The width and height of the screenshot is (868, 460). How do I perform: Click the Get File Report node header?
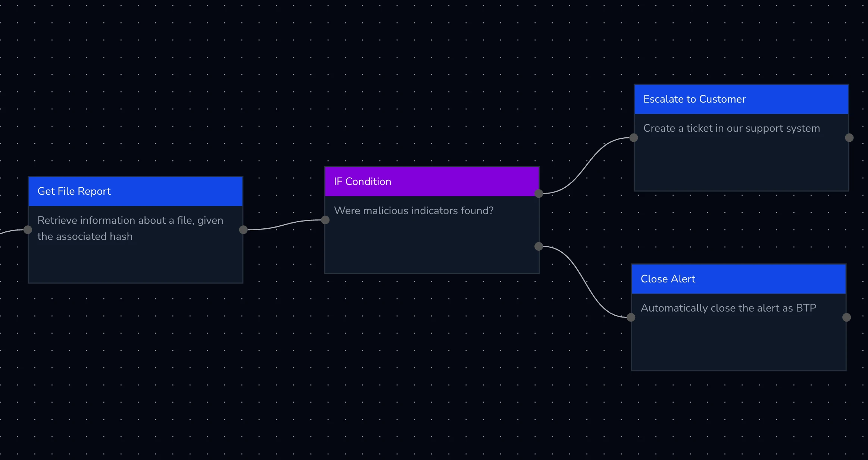(x=135, y=191)
